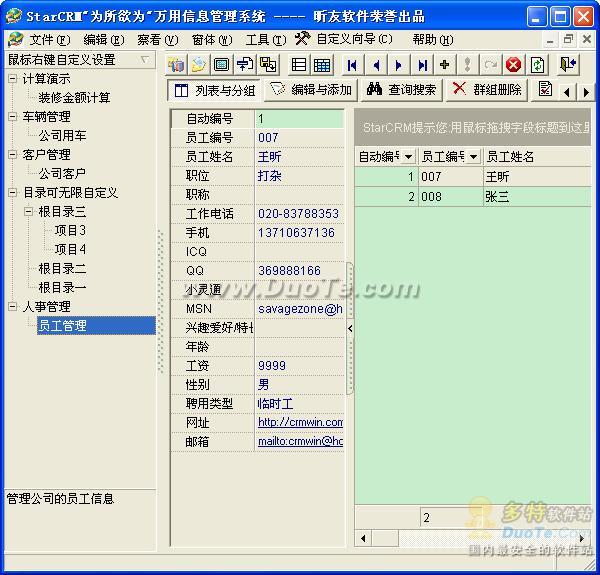Select 公司客户 in the tree

pos(62,173)
